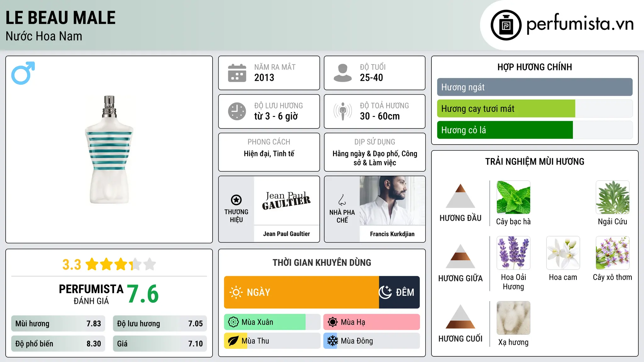Viewport: 644px width, 362px height.
Task: Click the Francis Kurkdjian perfumer name
Action: click(x=392, y=234)
